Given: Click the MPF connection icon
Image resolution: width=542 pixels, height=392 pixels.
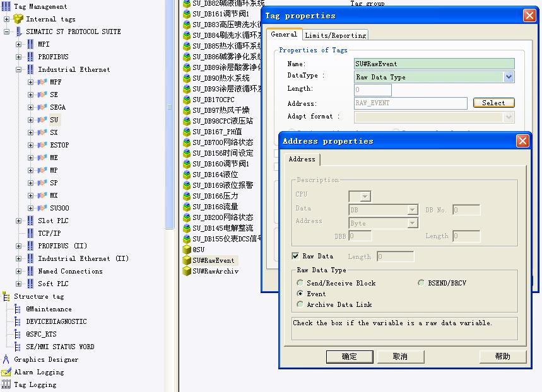Looking at the screenshot, I should 42,82.
